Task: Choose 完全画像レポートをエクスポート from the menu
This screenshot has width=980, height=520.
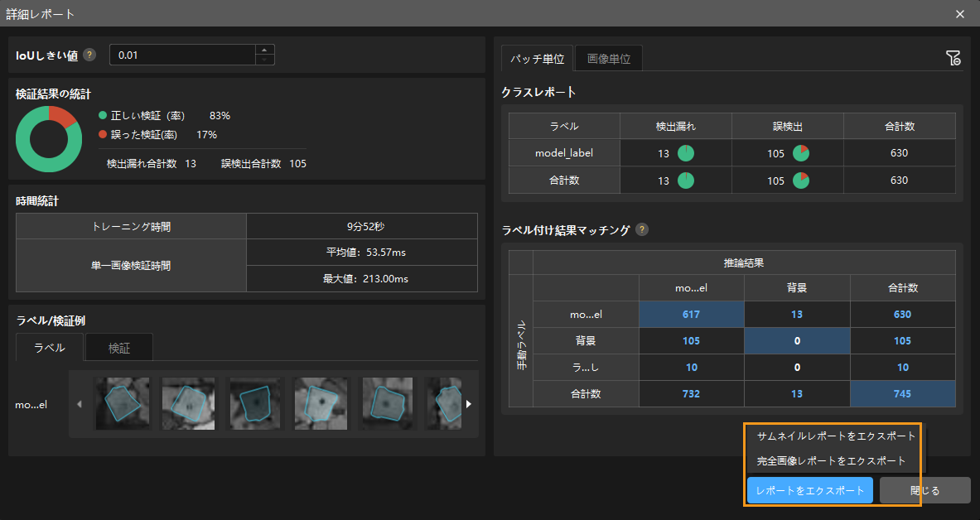Action: pyautogui.click(x=831, y=460)
